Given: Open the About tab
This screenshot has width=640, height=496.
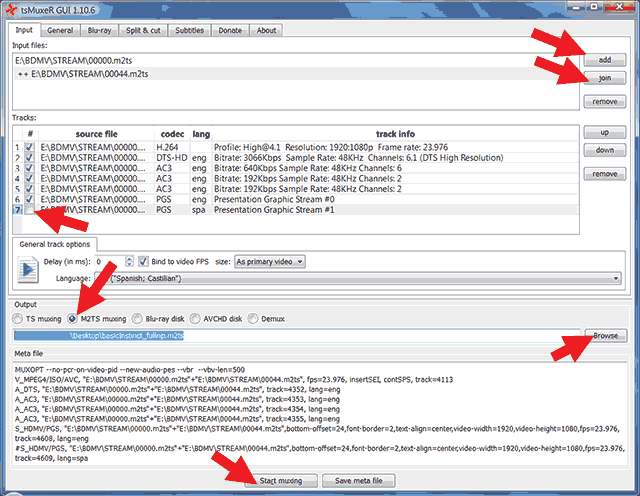Looking at the screenshot, I should (x=266, y=31).
